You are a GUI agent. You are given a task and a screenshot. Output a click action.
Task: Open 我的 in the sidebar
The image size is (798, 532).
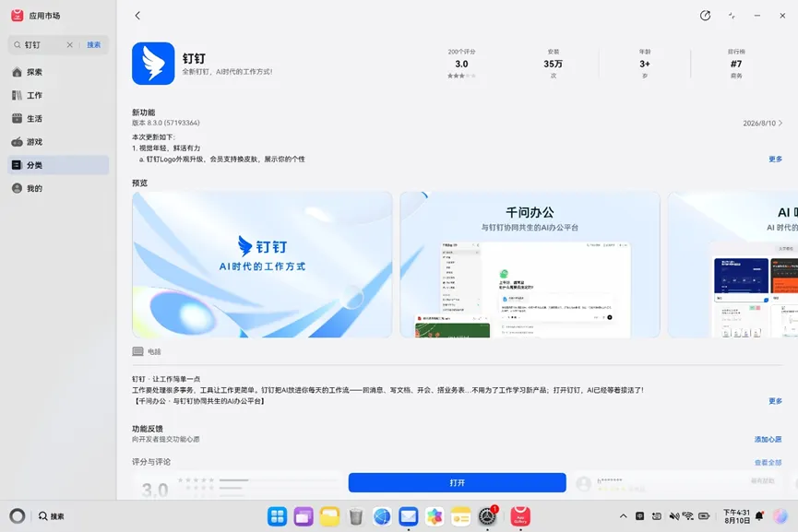coord(58,188)
